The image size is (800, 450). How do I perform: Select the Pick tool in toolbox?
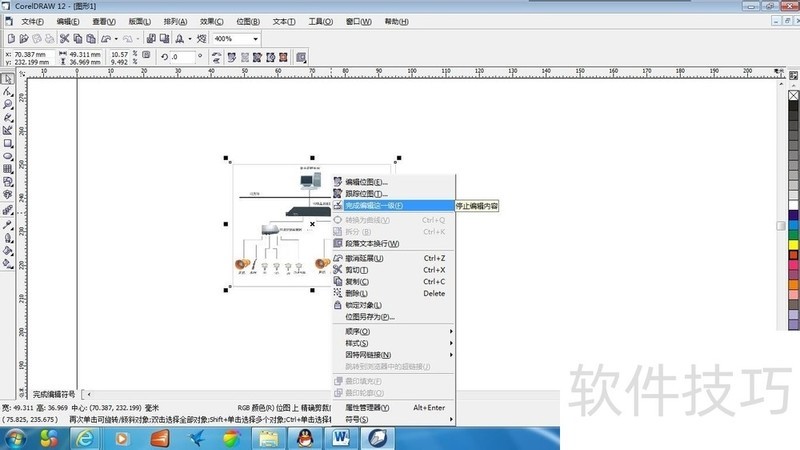click(7, 78)
